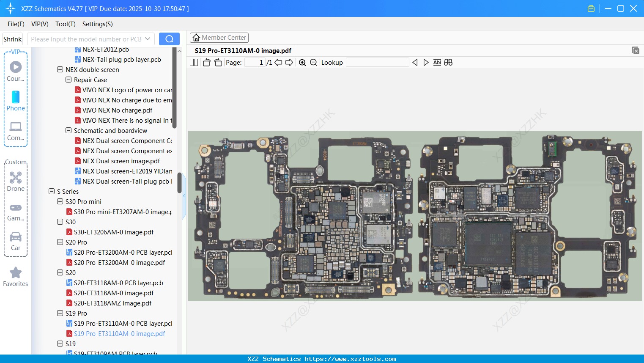Open the Tool(T) menu
Image resolution: width=644 pixels, height=363 pixels.
pos(66,24)
